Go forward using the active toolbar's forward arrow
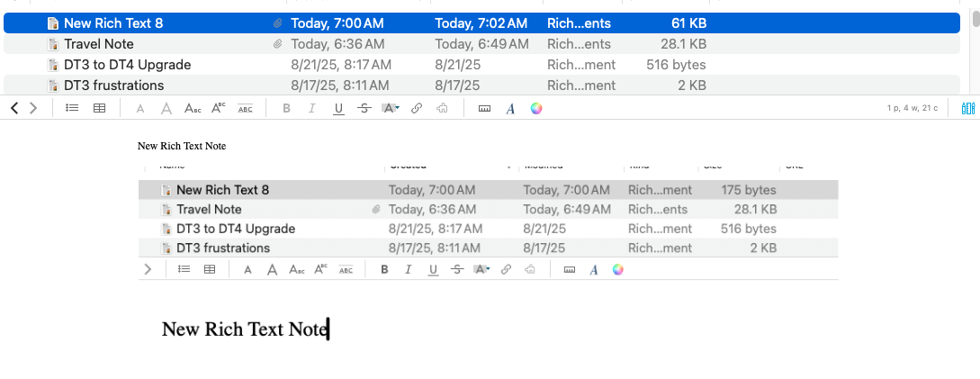 coord(33,108)
